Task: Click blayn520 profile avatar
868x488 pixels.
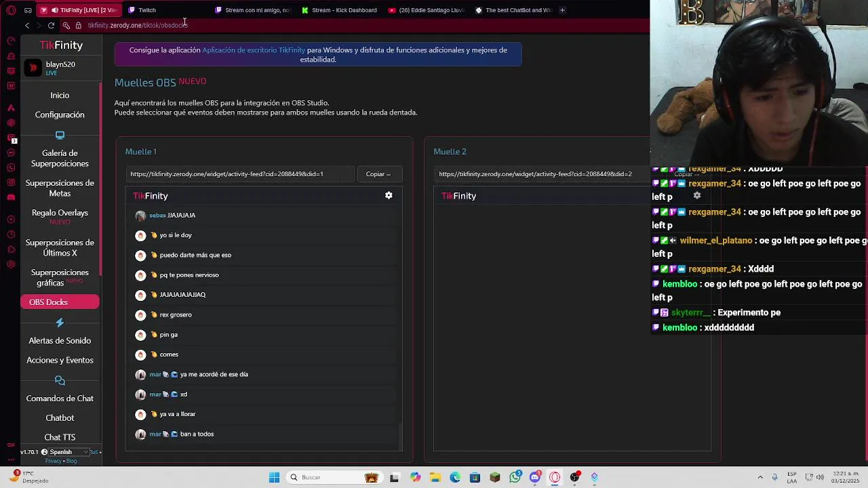Action: point(33,68)
